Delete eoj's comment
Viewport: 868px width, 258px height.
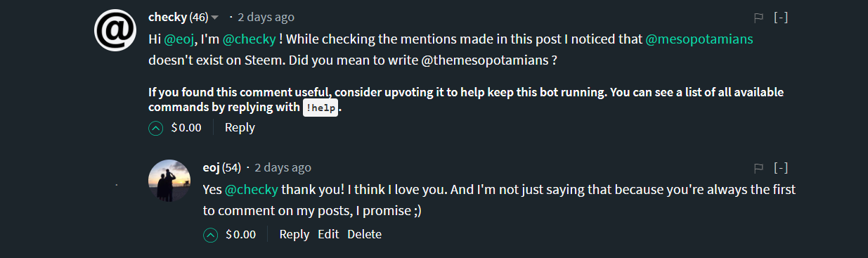[364, 235]
